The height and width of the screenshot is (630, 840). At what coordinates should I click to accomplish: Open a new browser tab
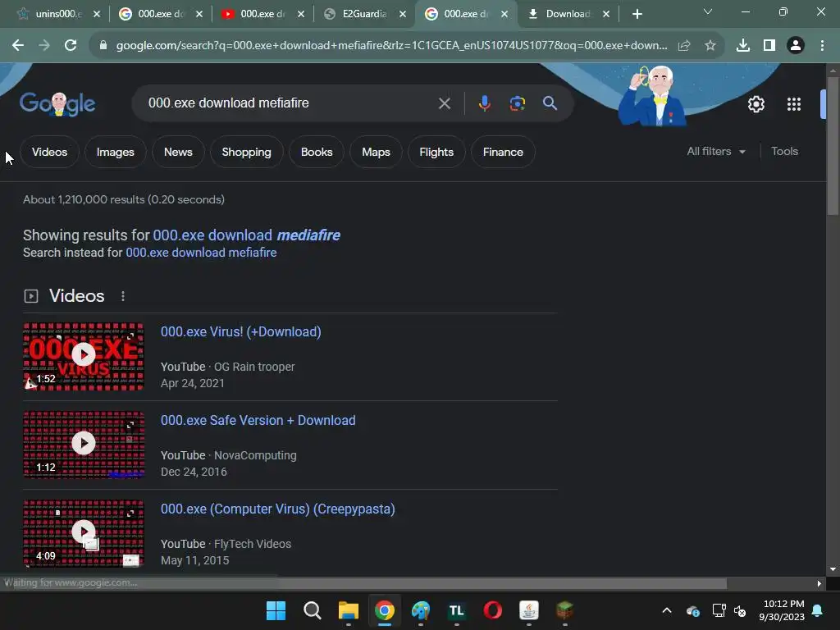(637, 14)
